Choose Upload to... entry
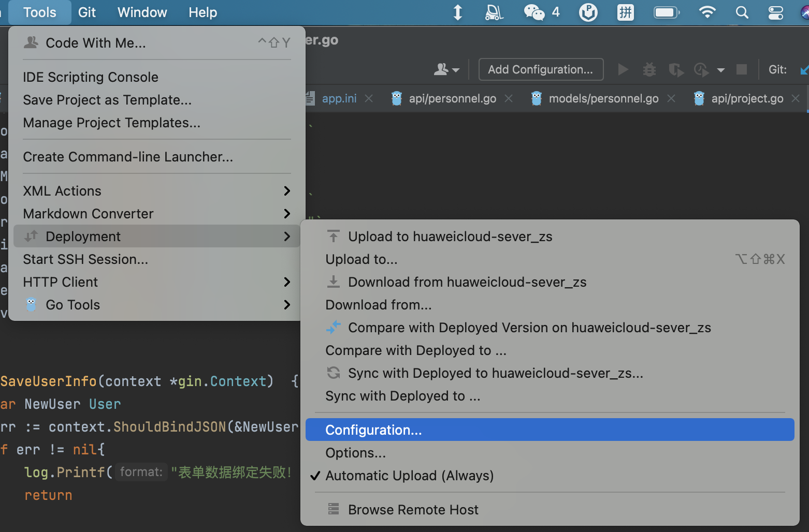The height and width of the screenshot is (532, 809). [550, 259]
